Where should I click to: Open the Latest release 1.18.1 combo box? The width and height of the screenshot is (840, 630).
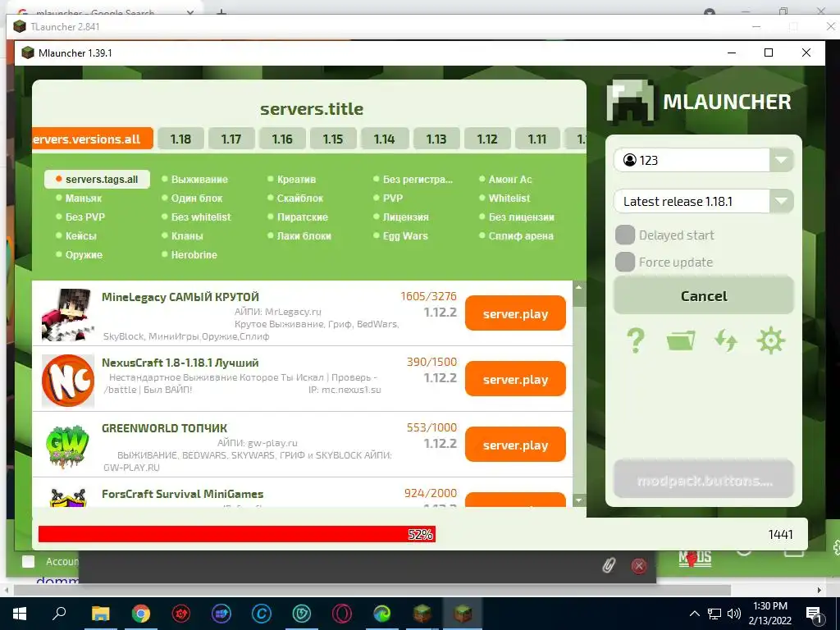click(703, 202)
